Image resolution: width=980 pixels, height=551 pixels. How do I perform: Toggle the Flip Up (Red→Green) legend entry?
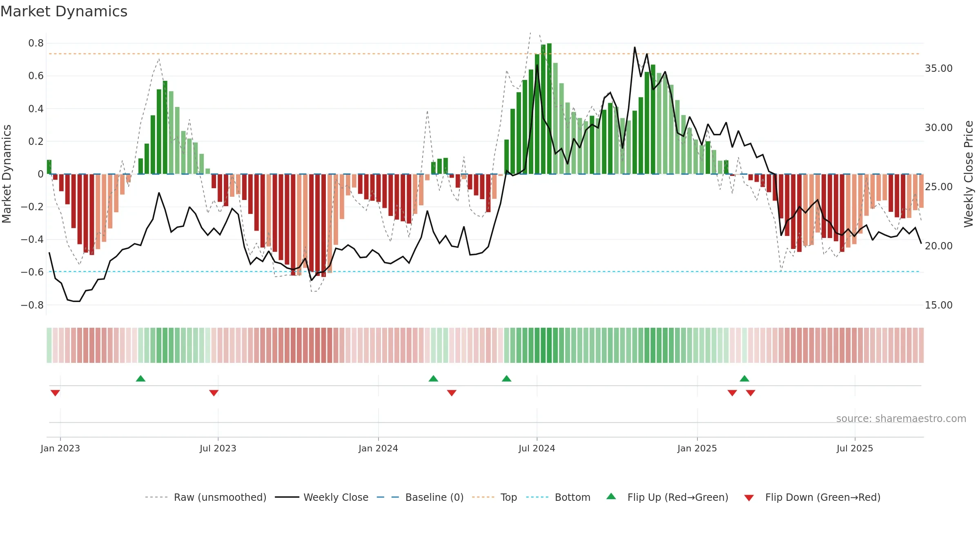[667, 497]
